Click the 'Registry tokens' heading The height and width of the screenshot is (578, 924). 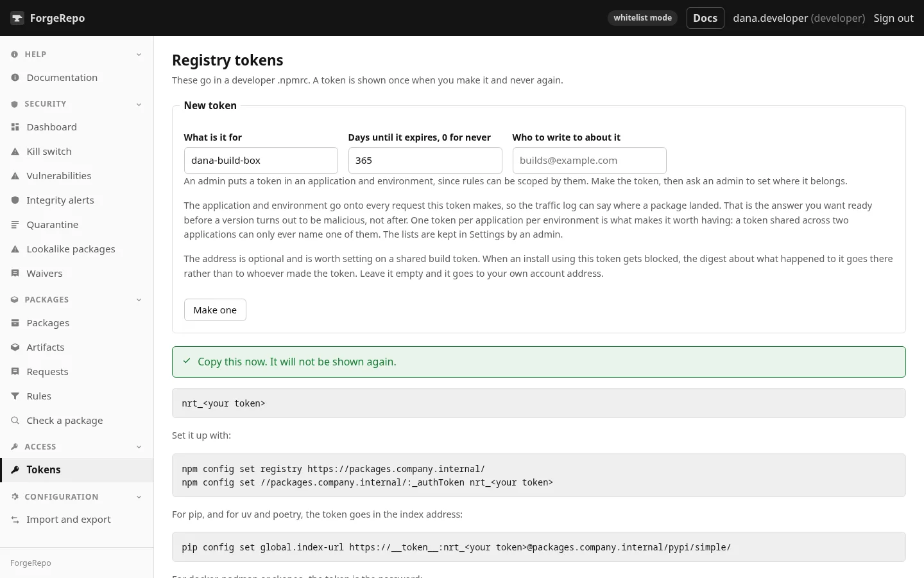(x=228, y=60)
